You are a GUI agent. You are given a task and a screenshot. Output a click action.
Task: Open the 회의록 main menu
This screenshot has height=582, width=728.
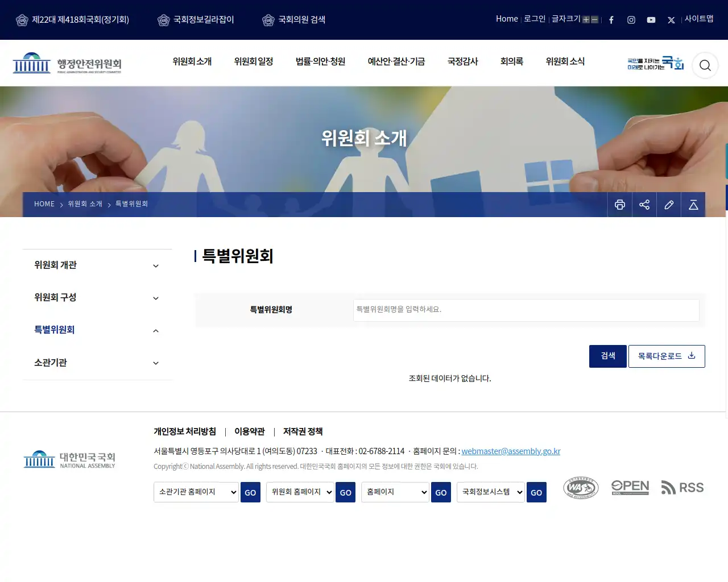512,61
